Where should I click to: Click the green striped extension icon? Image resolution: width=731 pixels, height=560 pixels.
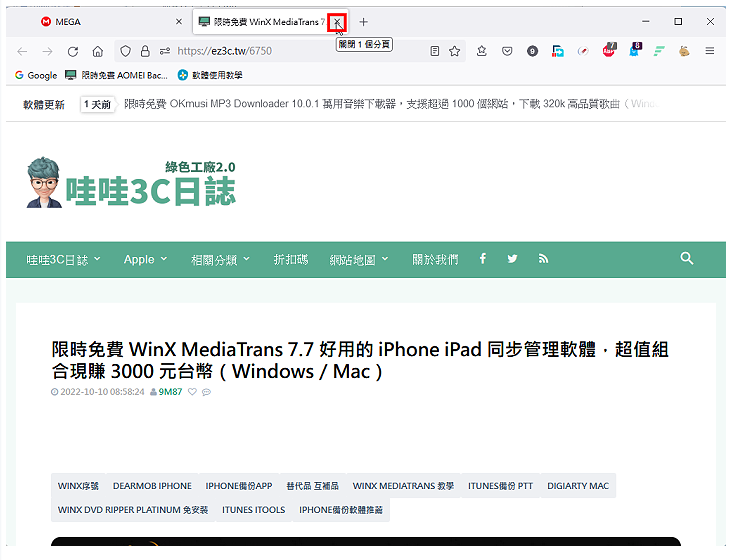click(x=659, y=51)
